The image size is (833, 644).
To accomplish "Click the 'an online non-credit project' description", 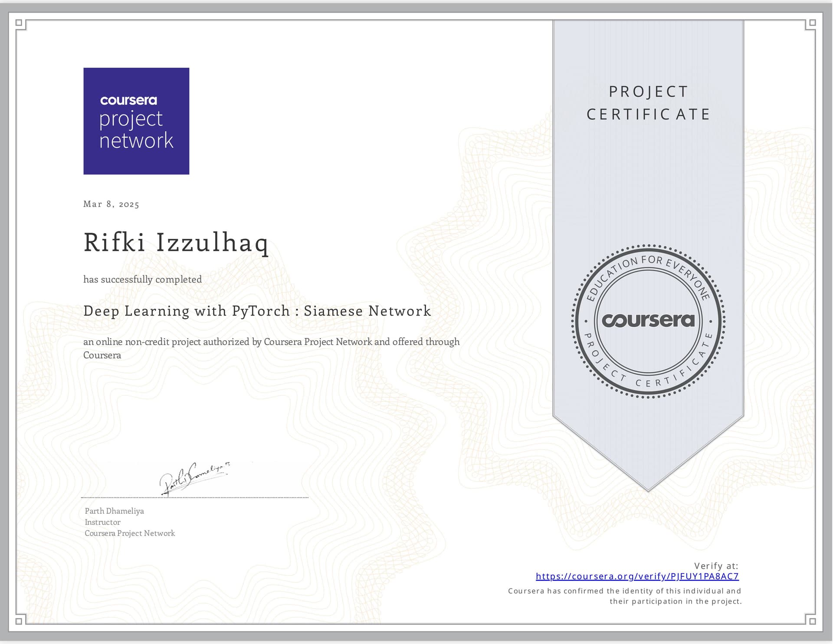I will (271, 348).
